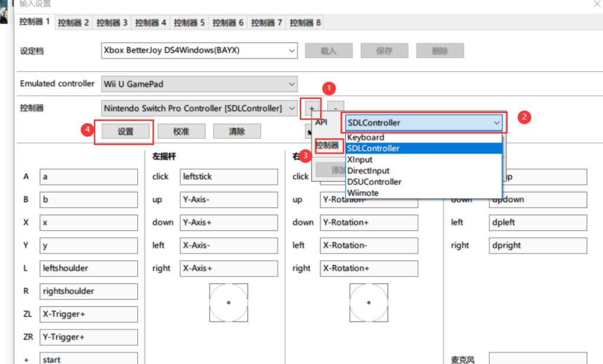This screenshot has height=364, width=603.
Task: Collapse the API SDLController combo box
Action: 496,123
